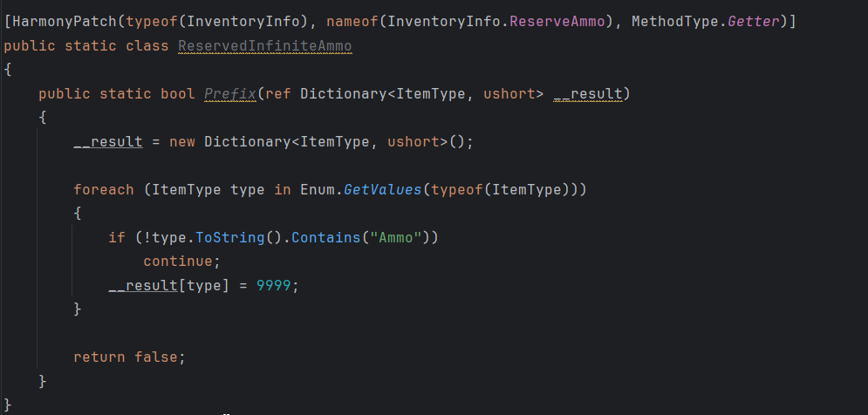Click MethodType in the attribute line
Viewport: 868px width, 415px height.
tap(676, 22)
